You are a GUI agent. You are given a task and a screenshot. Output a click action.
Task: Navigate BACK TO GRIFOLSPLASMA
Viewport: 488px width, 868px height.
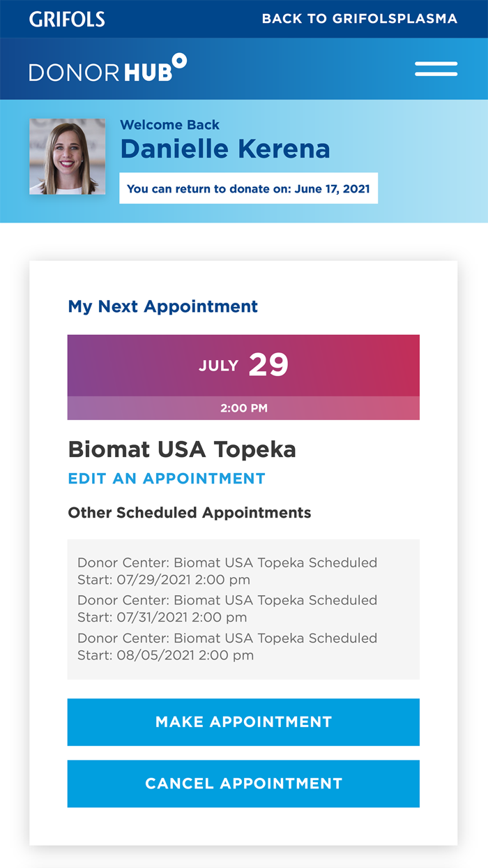(x=358, y=19)
